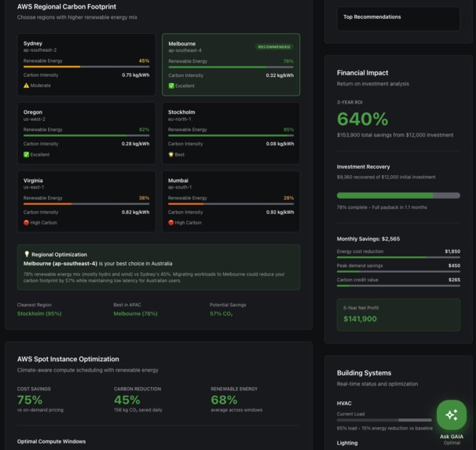Click the Peak demand savings bar
Screen dimensions: 476x450
pos(398,272)
